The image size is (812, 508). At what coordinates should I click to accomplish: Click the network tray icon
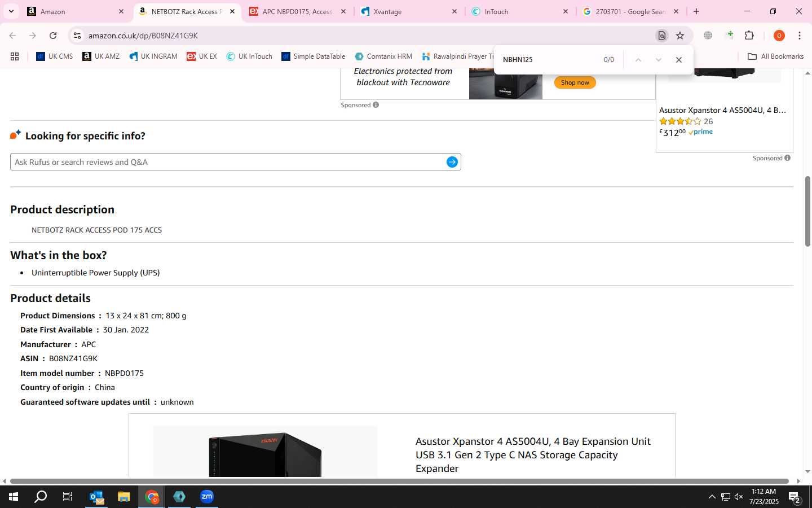(x=725, y=497)
